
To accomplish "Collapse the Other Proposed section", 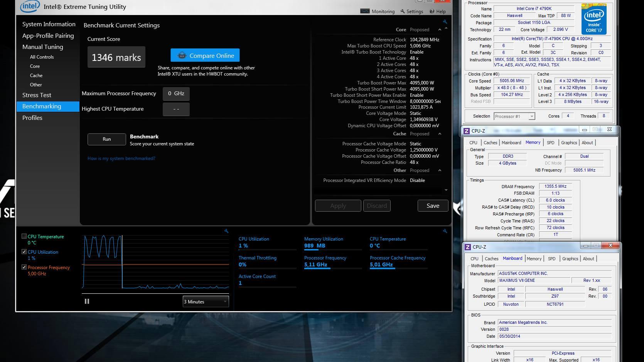I will click(x=440, y=170).
